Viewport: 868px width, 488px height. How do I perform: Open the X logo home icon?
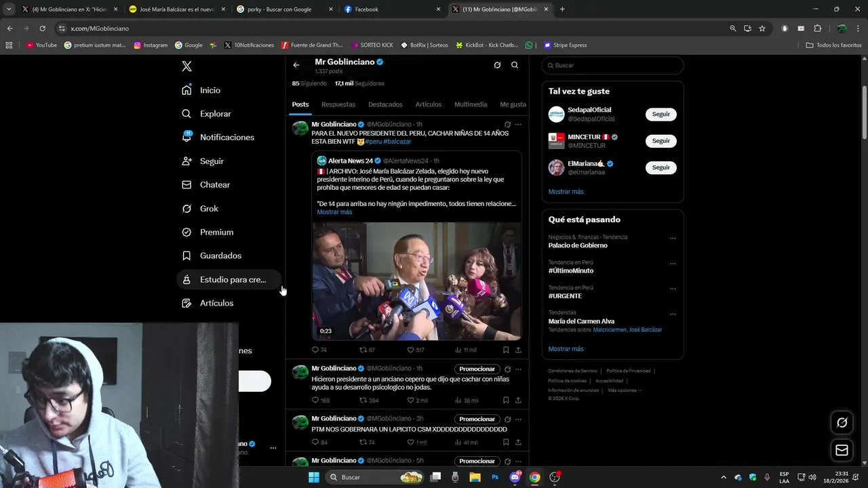(x=187, y=66)
